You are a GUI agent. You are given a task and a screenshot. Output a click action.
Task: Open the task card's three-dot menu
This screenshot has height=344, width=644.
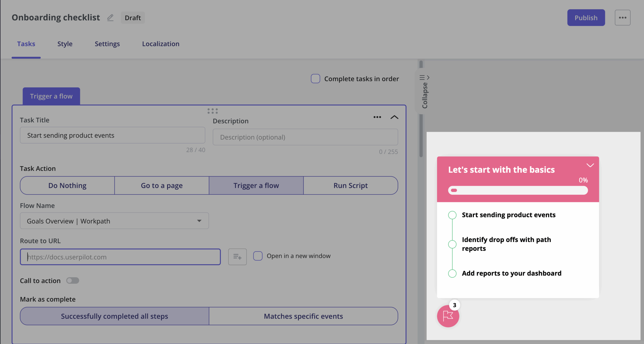[377, 117]
